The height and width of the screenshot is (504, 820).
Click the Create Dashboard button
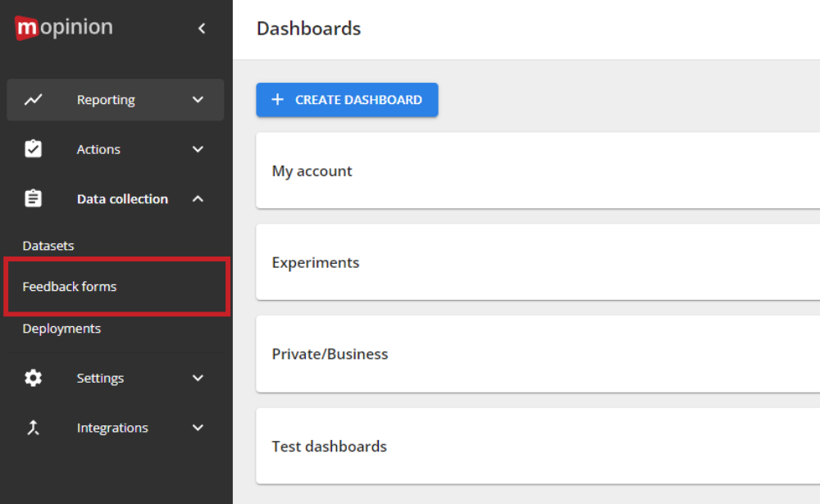347,99
